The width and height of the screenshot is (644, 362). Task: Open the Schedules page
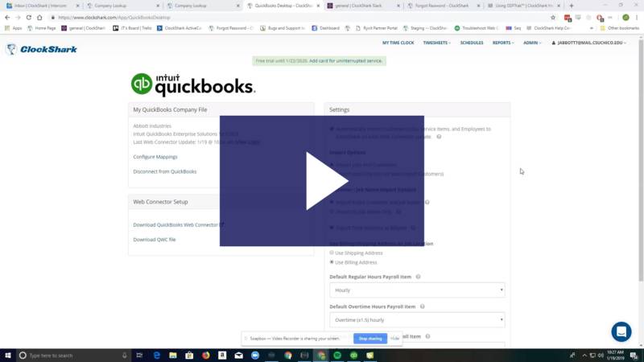472,43
